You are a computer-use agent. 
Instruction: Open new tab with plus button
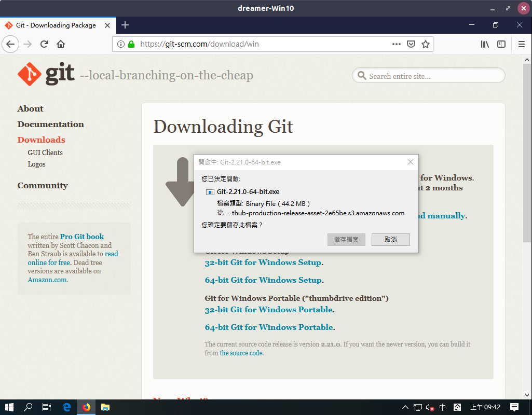pyautogui.click(x=125, y=25)
